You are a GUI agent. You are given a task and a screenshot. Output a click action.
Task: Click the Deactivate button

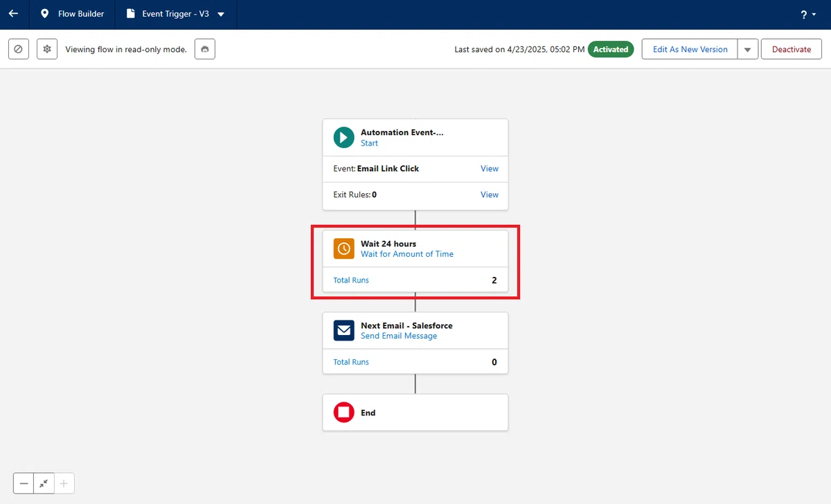(792, 49)
